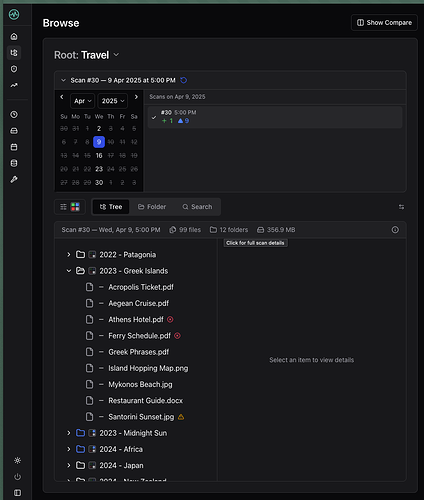Open the history clock sidebar icon
This screenshot has height=500, width=424.
14,115
